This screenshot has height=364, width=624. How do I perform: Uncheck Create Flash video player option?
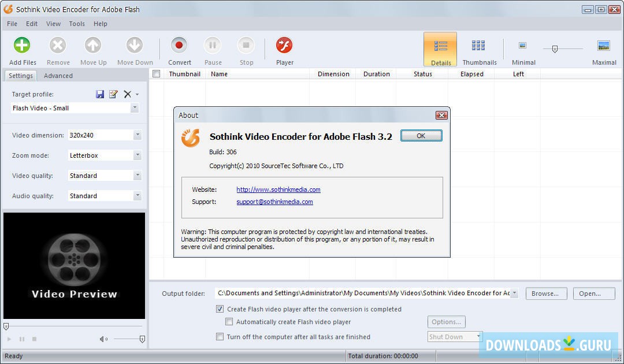click(220, 309)
